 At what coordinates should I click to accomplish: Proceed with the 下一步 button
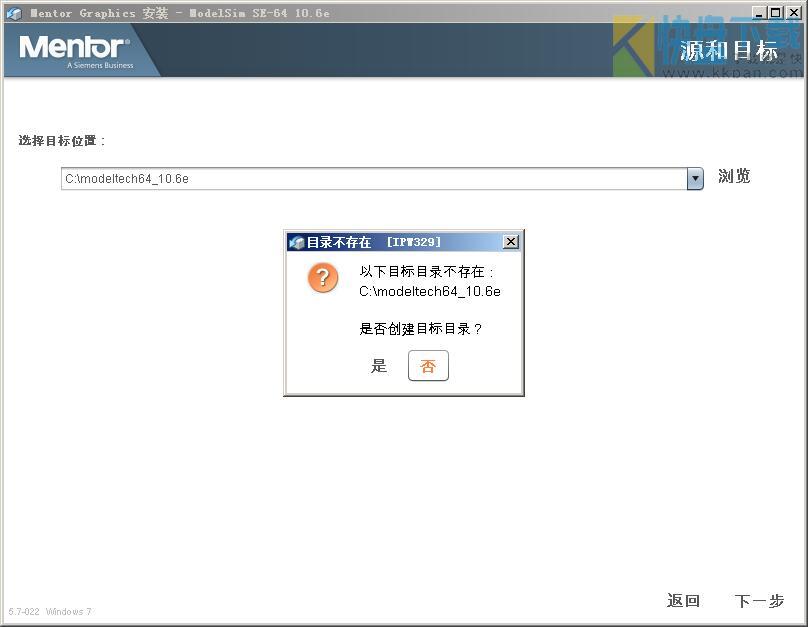(760, 601)
